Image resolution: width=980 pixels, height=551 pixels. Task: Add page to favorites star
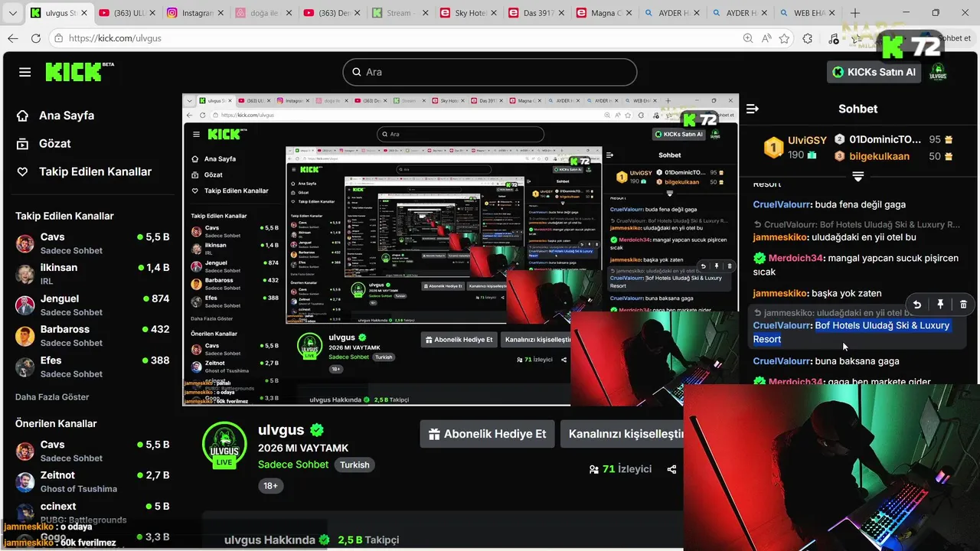coord(784,38)
